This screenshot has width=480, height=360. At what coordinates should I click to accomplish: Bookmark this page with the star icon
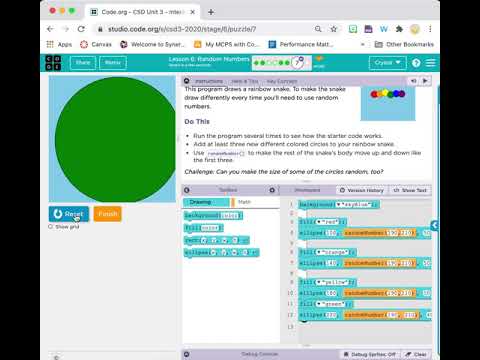(334, 29)
